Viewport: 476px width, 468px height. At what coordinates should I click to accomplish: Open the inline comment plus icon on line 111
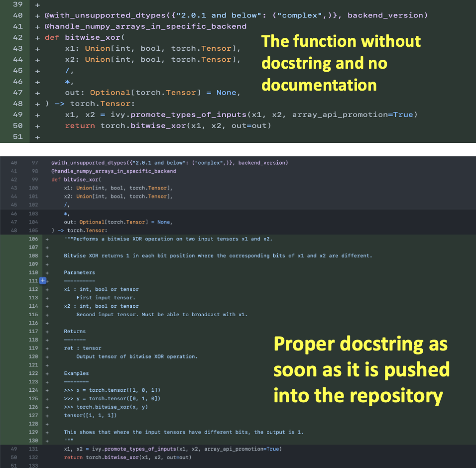42,280
